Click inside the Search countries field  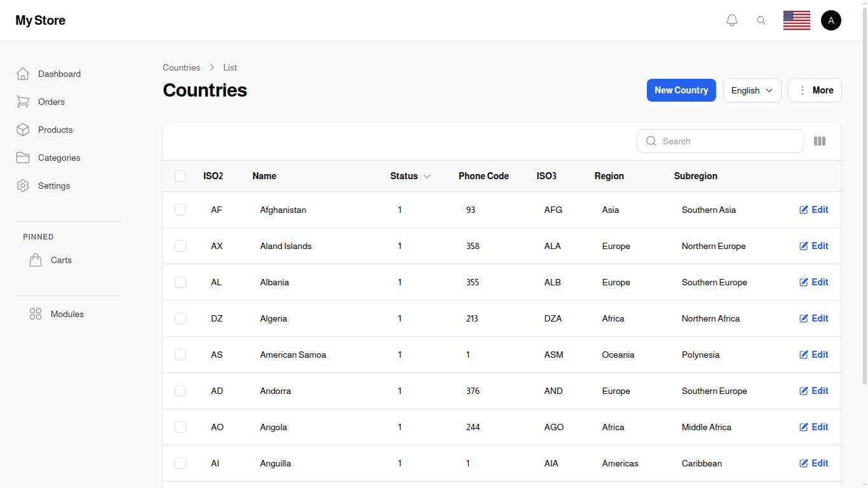(720, 141)
